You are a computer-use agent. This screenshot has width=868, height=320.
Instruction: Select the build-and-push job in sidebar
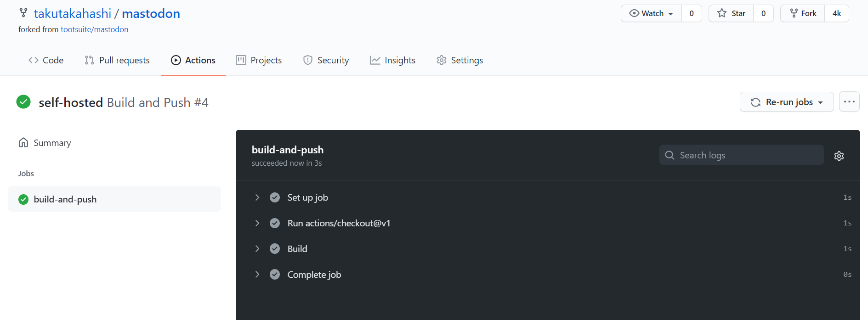click(x=114, y=199)
